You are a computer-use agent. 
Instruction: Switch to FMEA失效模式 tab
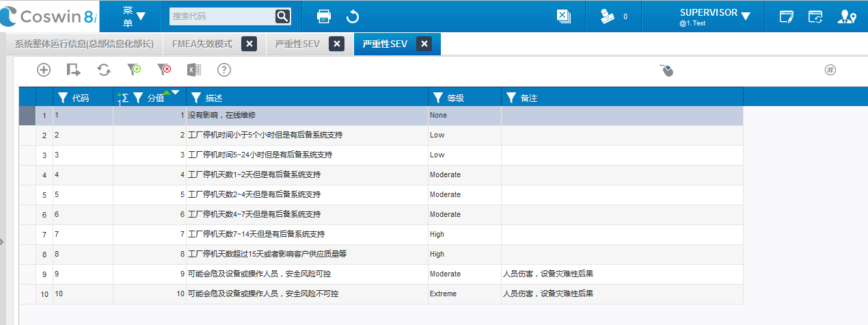(x=202, y=44)
